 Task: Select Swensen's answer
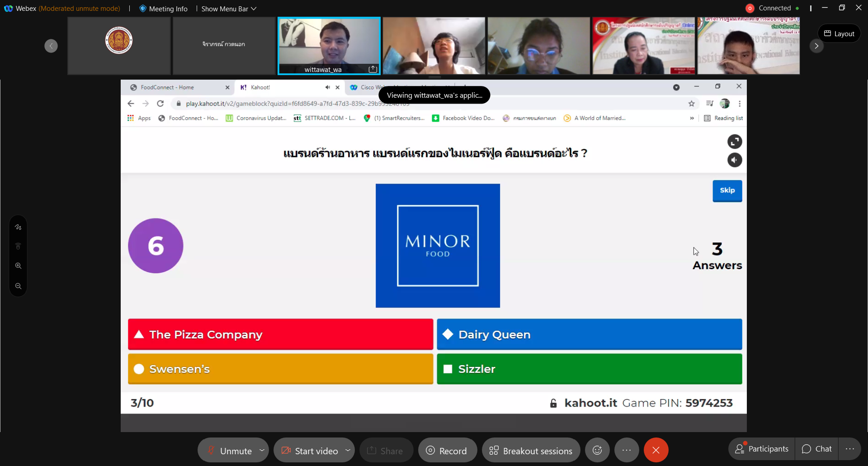(x=280, y=369)
